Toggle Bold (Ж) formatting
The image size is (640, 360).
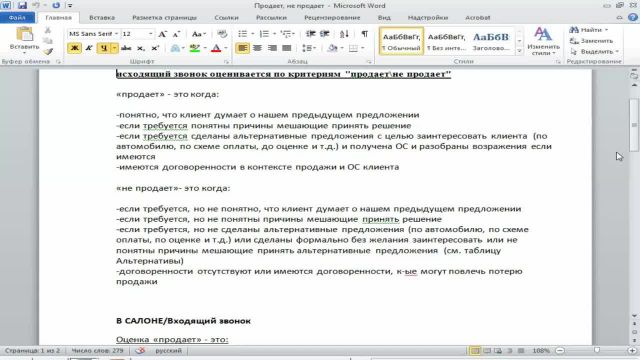coord(74,48)
